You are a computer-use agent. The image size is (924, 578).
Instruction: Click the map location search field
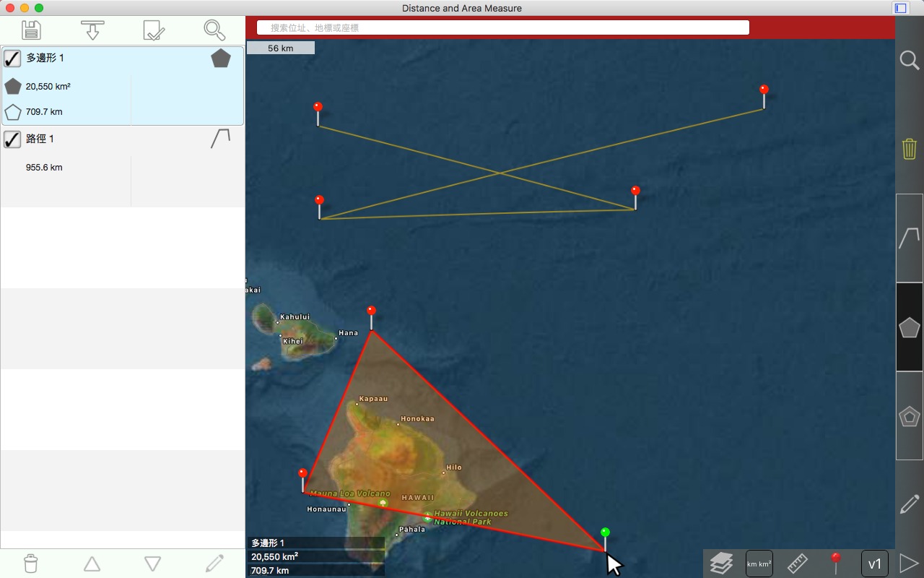coord(503,27)
